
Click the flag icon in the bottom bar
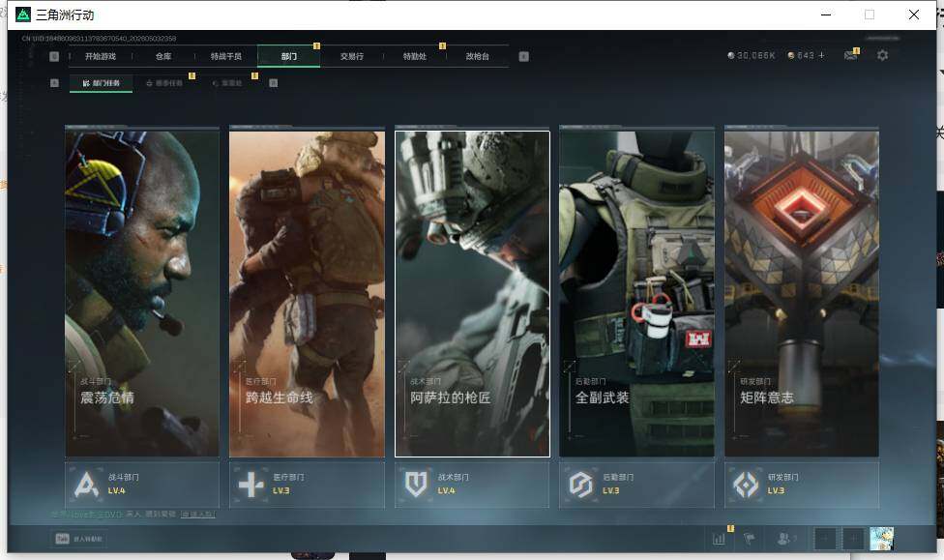click(x=750, y=539)
